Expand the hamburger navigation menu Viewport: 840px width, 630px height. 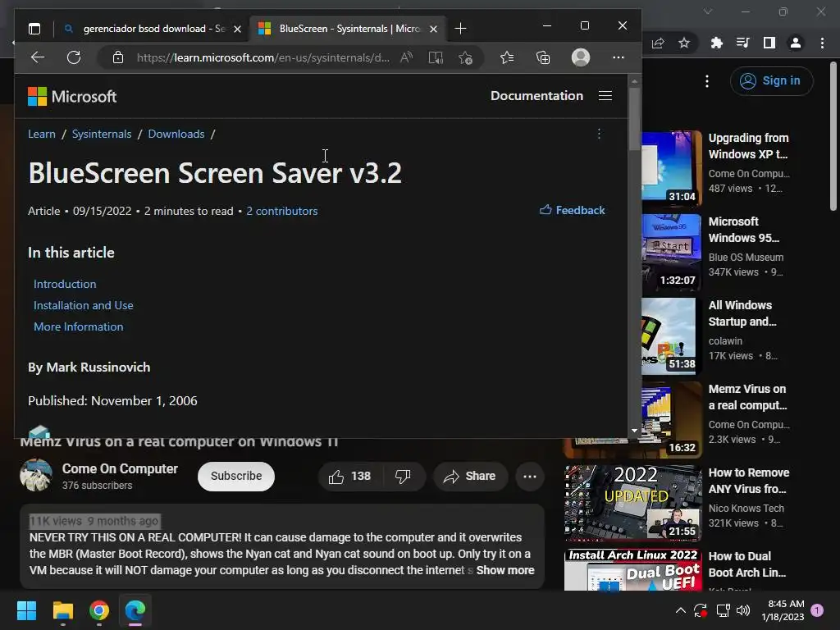pos(605,95)
